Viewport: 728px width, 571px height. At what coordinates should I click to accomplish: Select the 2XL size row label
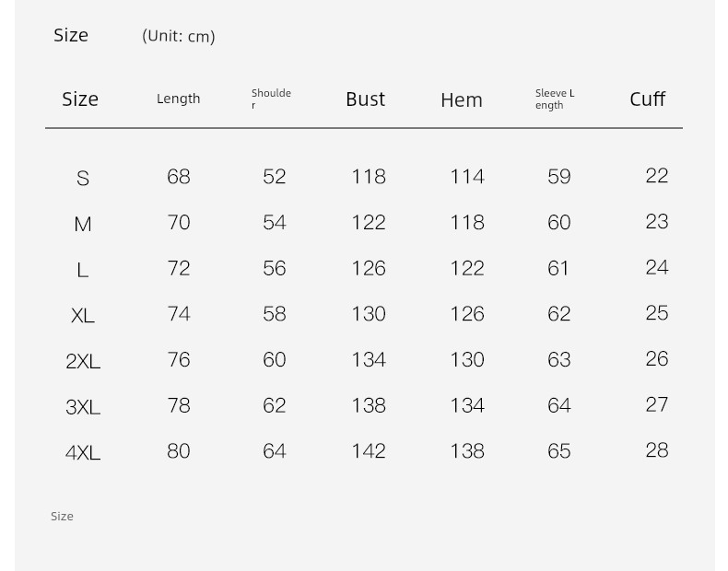pos(83,361)
